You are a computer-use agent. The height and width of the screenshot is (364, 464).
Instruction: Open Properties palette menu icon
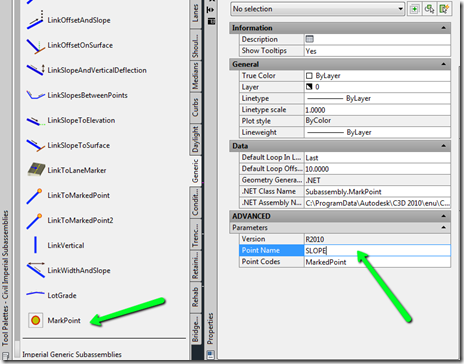211,21
